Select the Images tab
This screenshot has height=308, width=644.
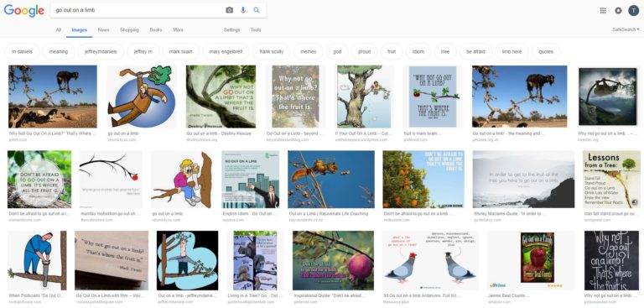coord(80,30)
